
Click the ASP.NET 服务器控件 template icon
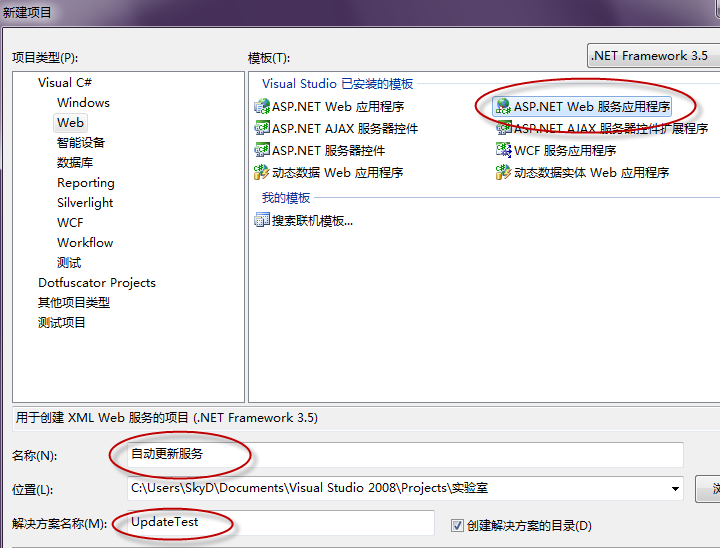pos(262,150)
